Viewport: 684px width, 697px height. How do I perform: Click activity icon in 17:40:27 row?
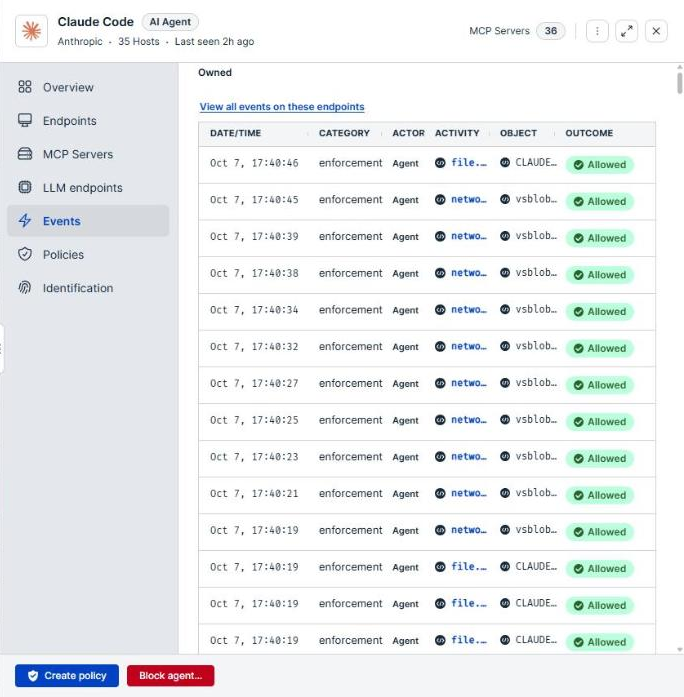pos(440,383)
